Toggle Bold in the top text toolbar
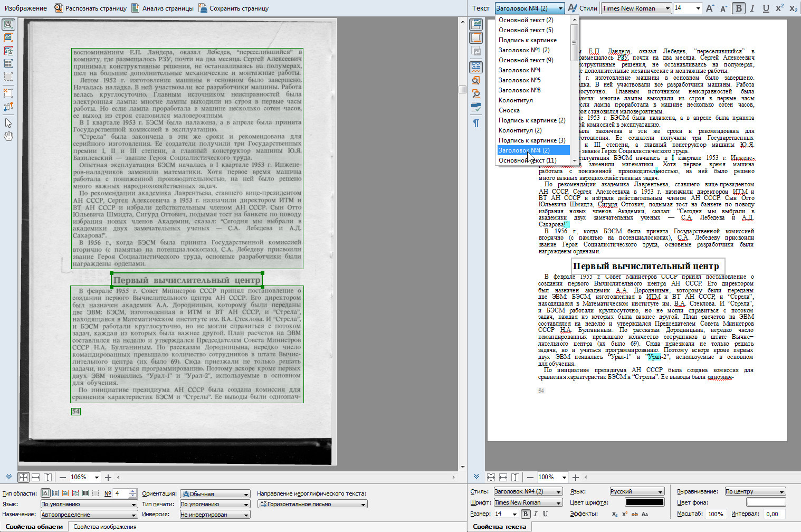Viewport: 801px width, 532px height. [738, 8]
